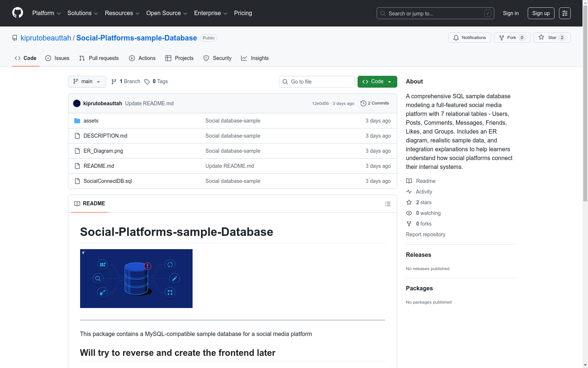Click the book icon beside Readme link
This screenshot has height=368, width=588.
pyautogui.click(x=409, y=181)
